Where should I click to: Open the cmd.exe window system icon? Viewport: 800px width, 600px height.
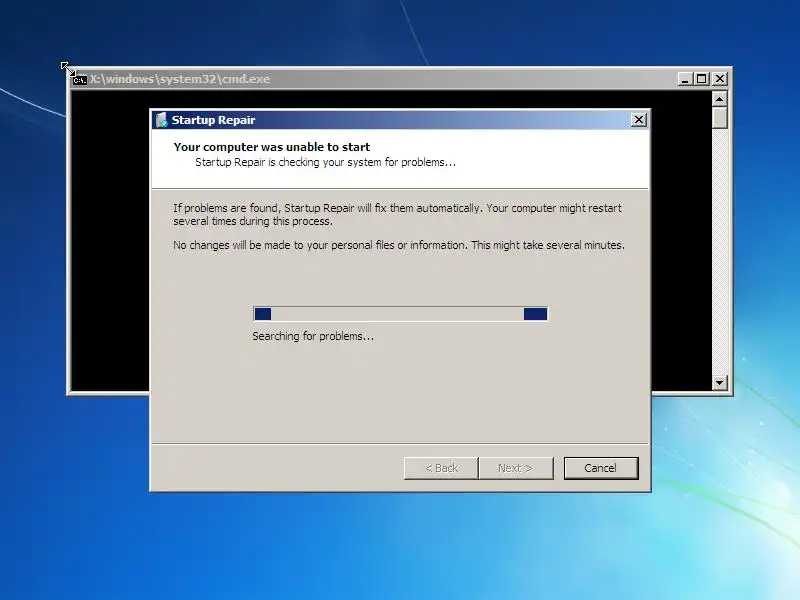80,79
